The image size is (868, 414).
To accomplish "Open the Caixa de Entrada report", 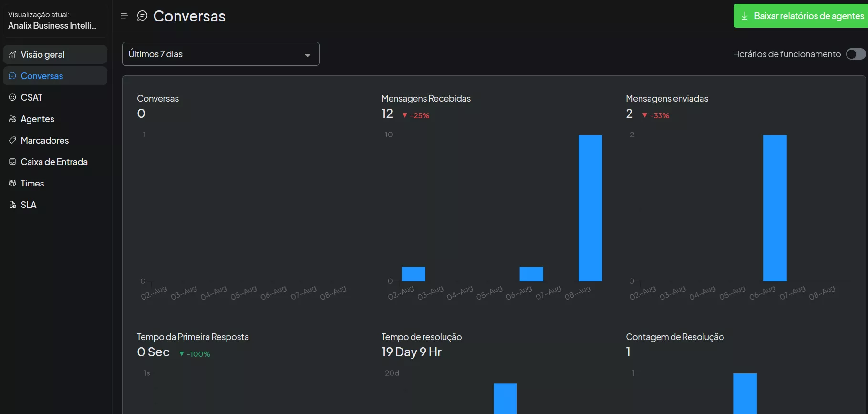I will coord(55,162).
